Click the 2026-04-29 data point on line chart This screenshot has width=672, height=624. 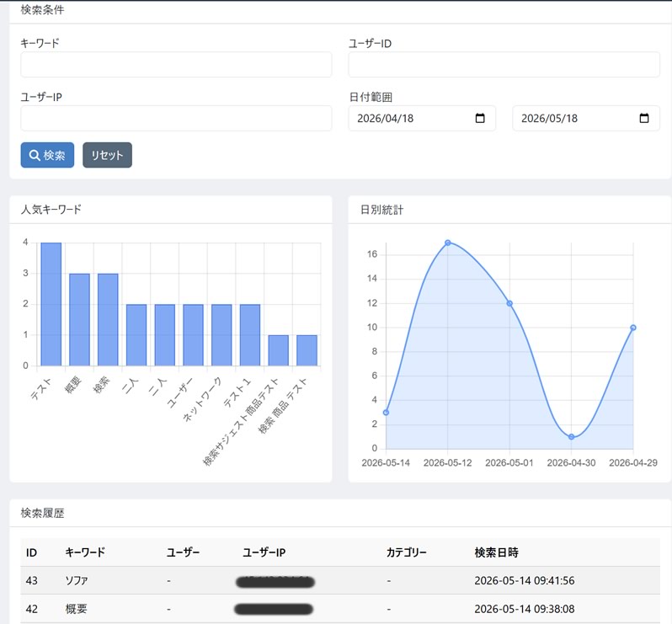click(633, 328)
